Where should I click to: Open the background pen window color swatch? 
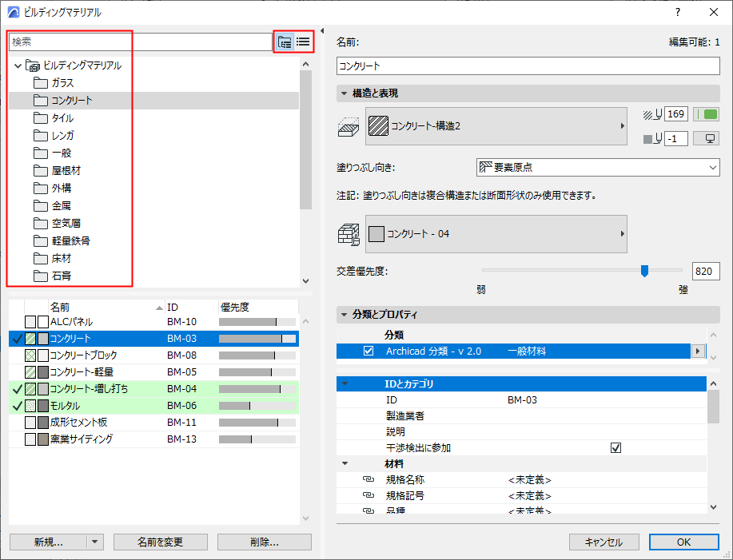706,139
